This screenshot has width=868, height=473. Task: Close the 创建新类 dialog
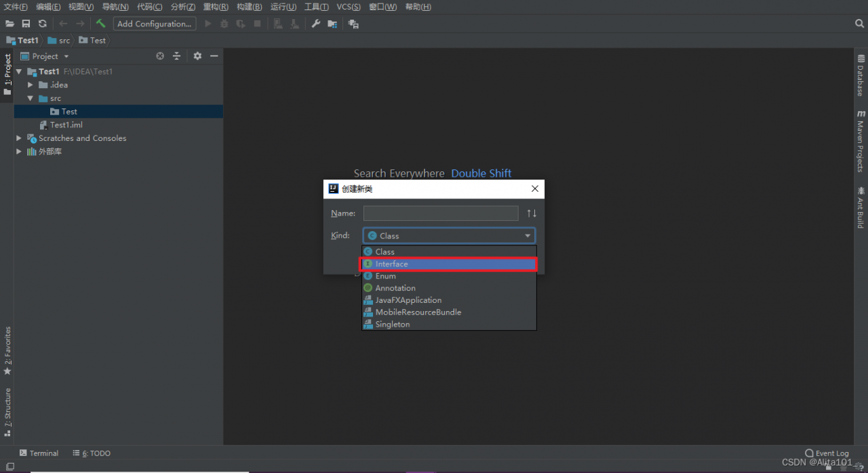[x=534, y=189]
